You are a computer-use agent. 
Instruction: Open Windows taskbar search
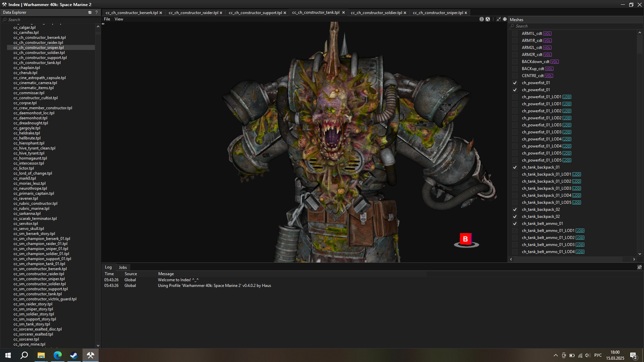tap(24, 355)
